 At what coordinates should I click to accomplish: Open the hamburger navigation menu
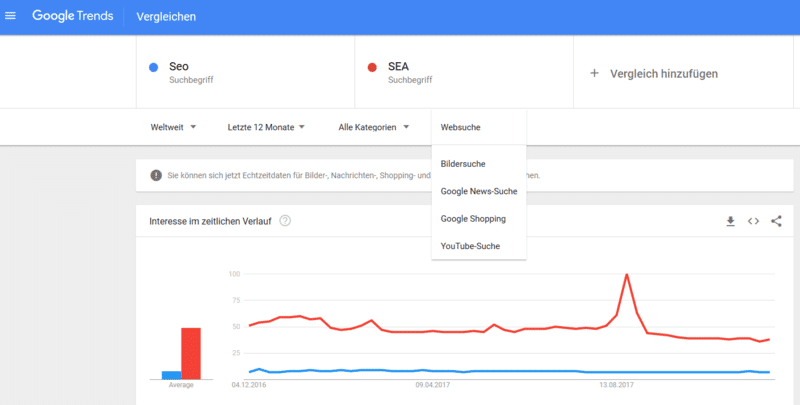[10, 16]
